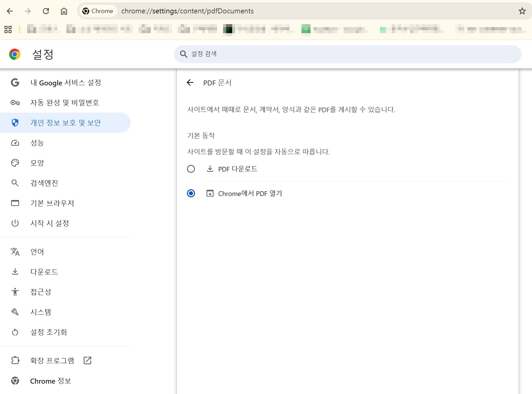Open 검색엔진 settings section
The width and height of the screenshot is (532, 394).
pos(65,183)
